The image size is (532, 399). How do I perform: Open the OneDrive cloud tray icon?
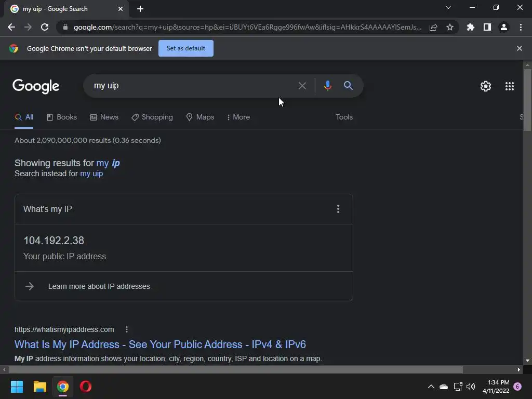click(x=444, y=387)
